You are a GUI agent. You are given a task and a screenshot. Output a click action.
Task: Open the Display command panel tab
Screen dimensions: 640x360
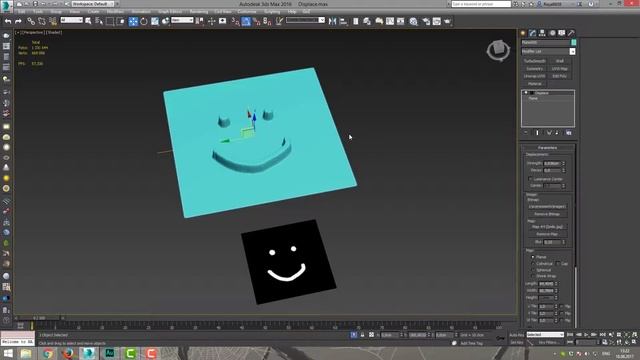[x=562, y=33]
